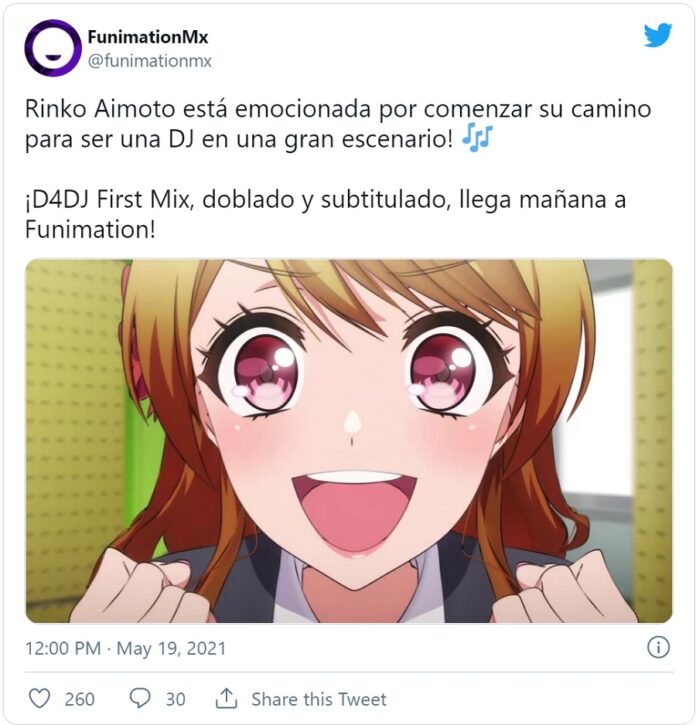Open the 12:00 PM May 19, 2021 timestamp
The width and height of the screenshot is (696, 725).
pos(125,648)
